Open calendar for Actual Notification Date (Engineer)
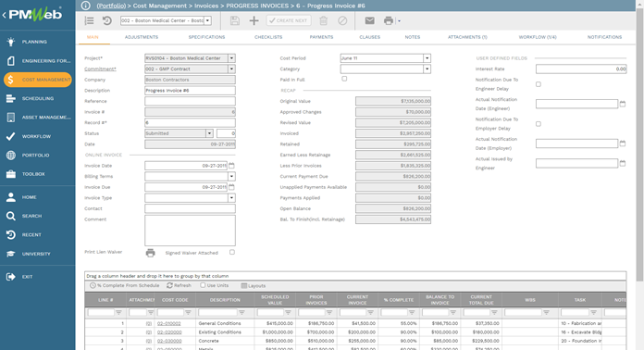The image size is (644, 350). pyautogui.click(x=623, y=104)
